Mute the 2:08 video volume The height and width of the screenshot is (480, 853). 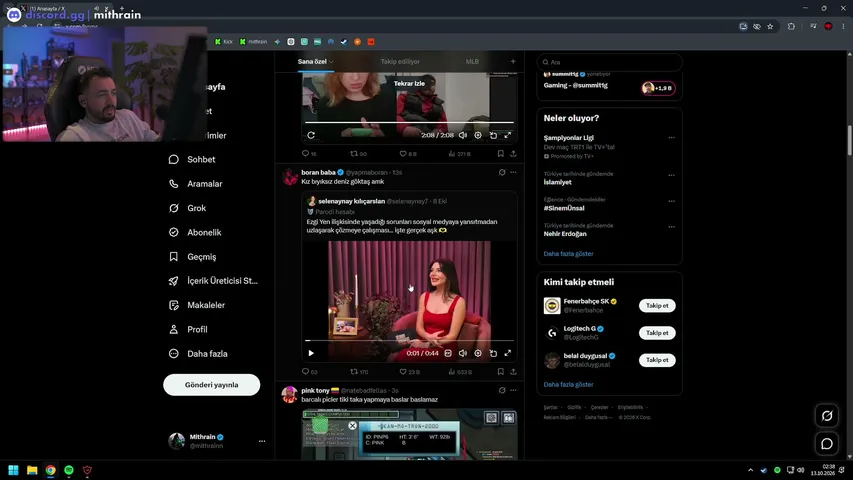462,135
